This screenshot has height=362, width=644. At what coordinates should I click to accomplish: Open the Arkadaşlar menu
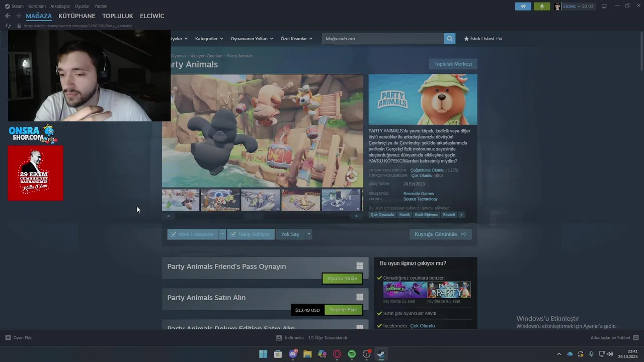(60, 6)
